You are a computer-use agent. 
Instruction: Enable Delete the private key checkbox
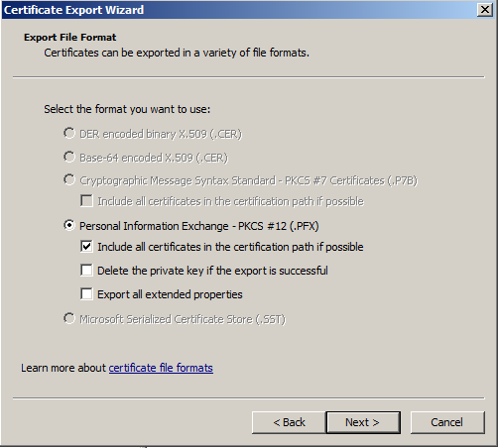(x=86, y=271)
